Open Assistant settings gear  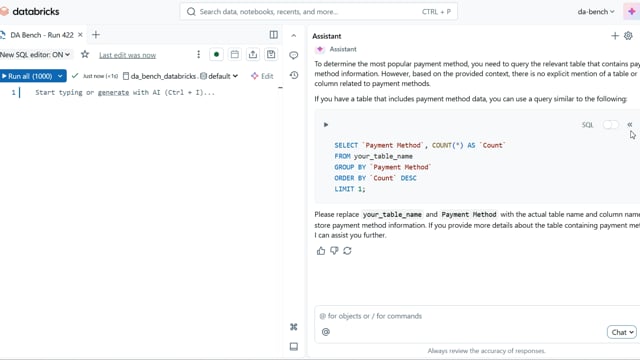[x=628, y=36]
